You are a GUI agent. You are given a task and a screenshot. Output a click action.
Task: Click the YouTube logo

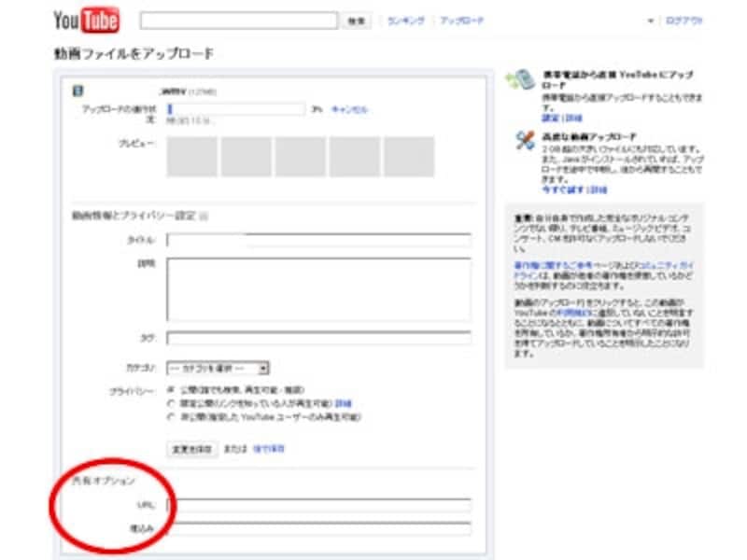[86, 20]
